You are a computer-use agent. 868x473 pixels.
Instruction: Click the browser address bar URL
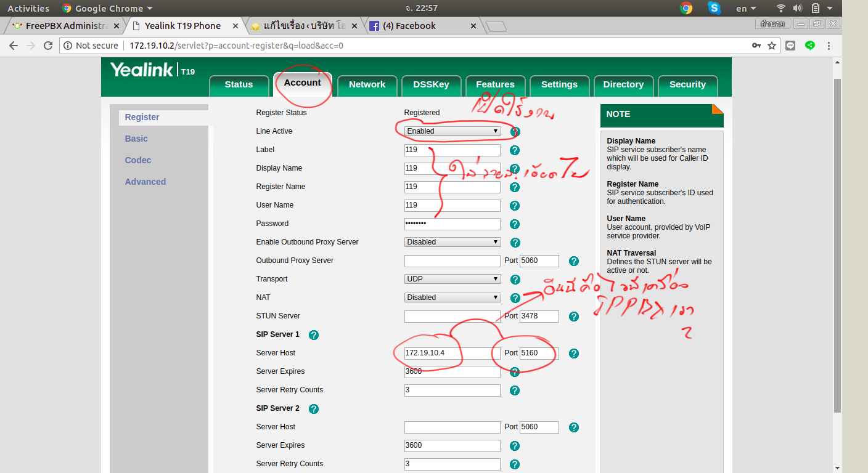pos(236,46)
